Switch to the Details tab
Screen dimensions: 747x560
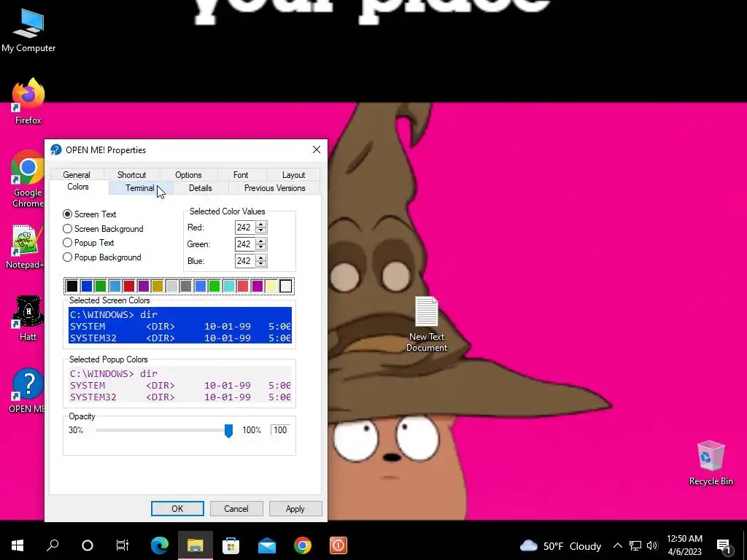click(201, 188)
